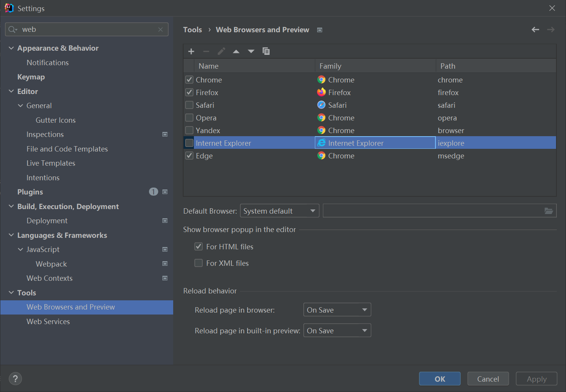Click the Internet Explorer family icon

[321, 143]
